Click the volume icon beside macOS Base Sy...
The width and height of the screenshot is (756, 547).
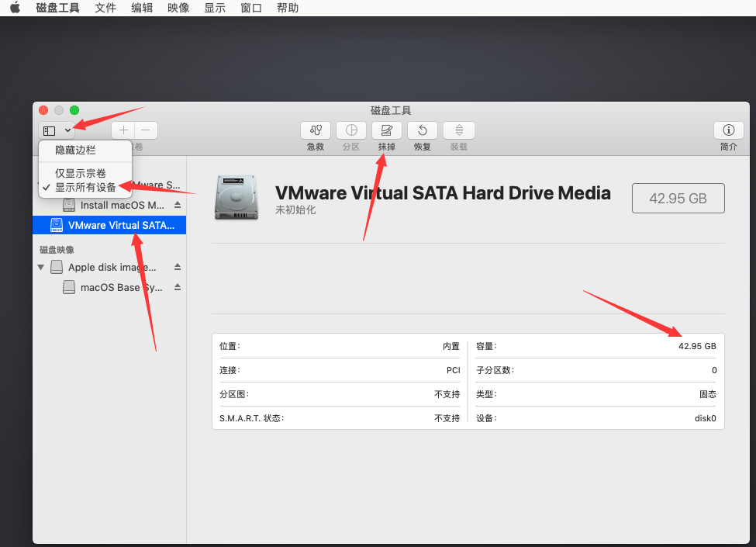(x=69, y=288)
